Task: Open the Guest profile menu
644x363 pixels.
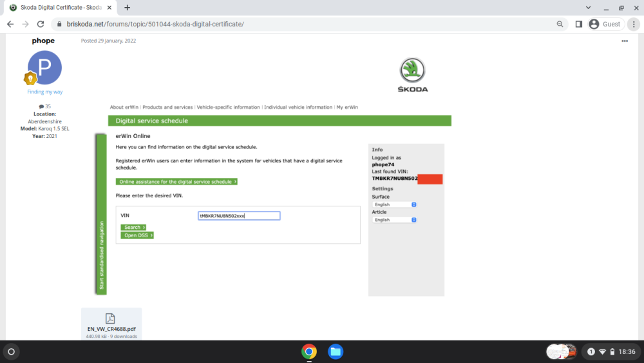Action: coord(606,25)
